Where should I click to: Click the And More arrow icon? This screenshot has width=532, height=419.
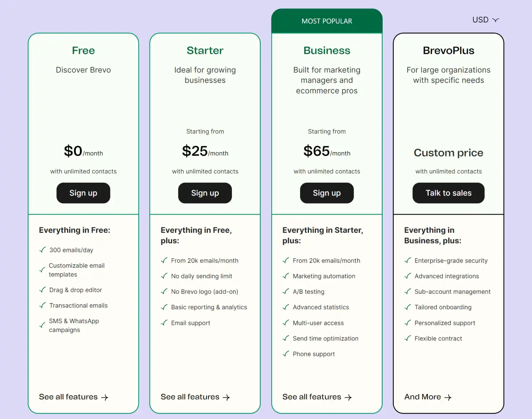click(x=448, y=397)
